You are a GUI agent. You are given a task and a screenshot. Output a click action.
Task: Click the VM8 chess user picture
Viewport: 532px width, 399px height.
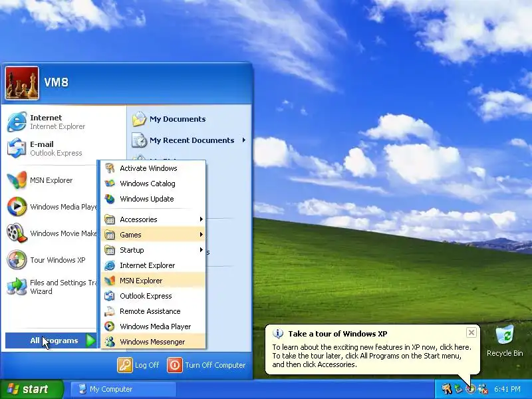(22, 83)
